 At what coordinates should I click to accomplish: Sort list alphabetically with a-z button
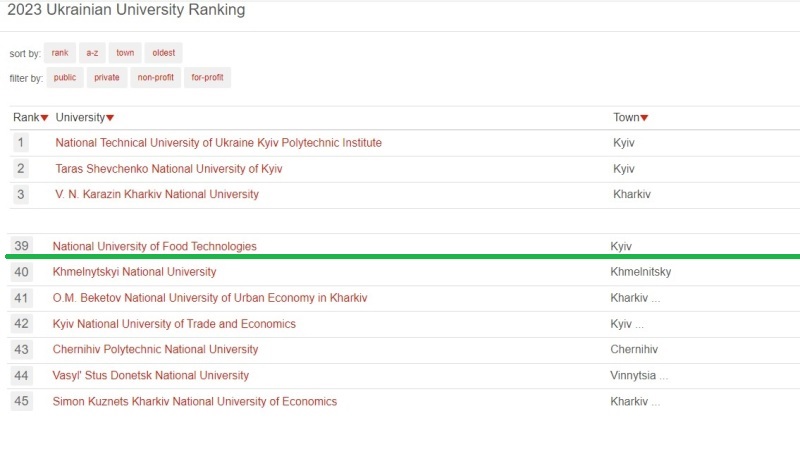91,53
